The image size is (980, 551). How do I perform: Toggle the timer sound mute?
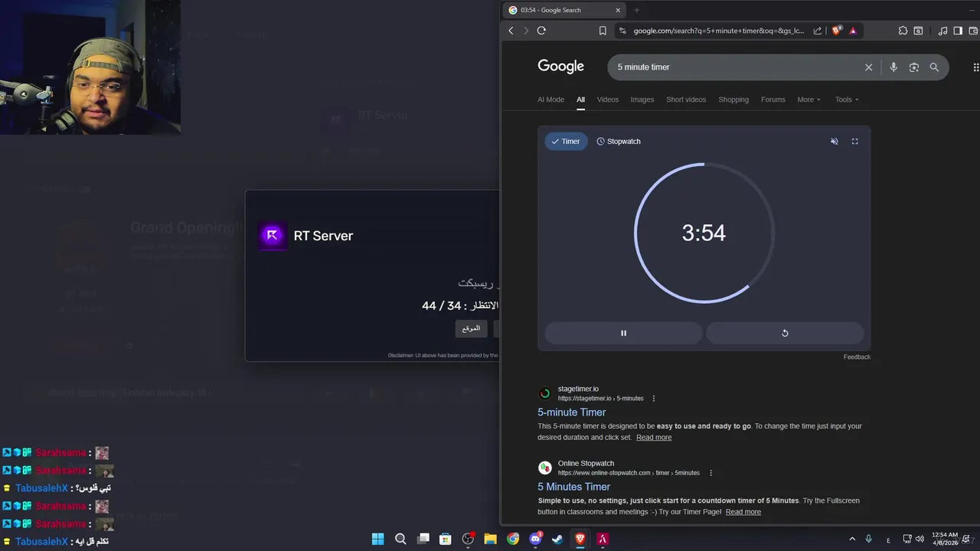coord(835,142)
